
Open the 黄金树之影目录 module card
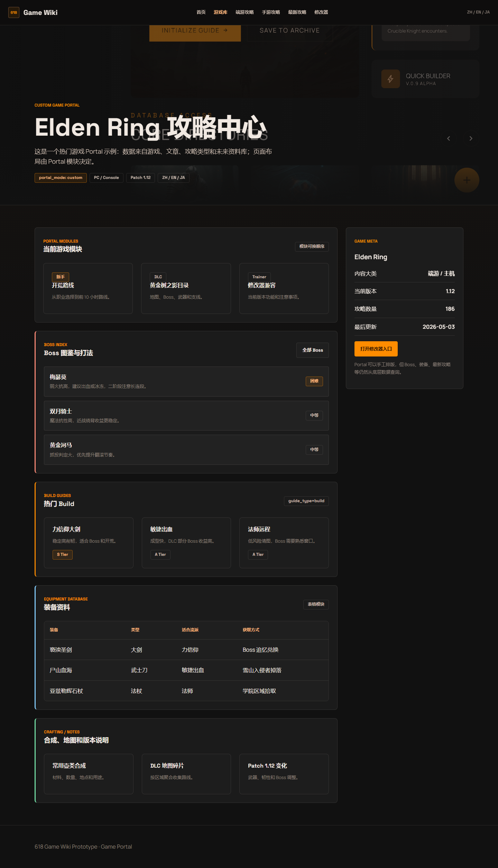pos(186,288)
